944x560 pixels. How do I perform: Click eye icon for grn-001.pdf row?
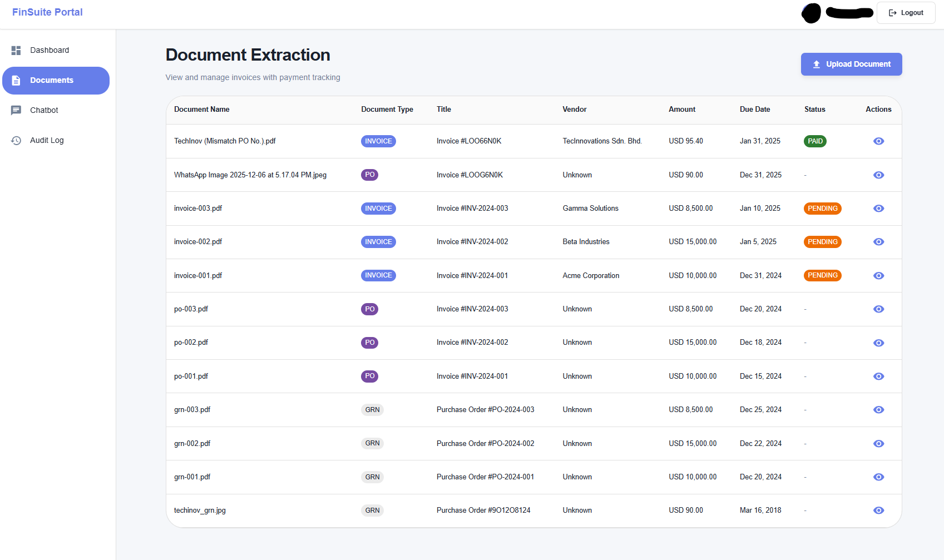878,477
